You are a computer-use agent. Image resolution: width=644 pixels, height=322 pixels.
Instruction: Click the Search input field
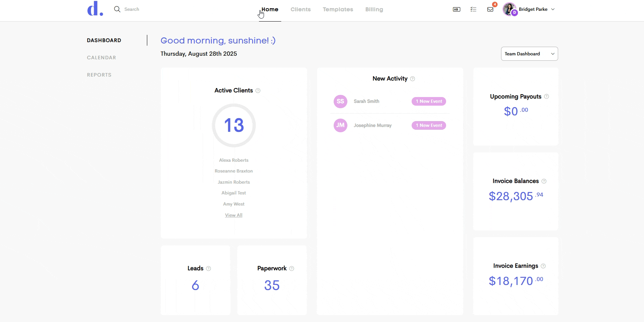[x=132, y=9]
